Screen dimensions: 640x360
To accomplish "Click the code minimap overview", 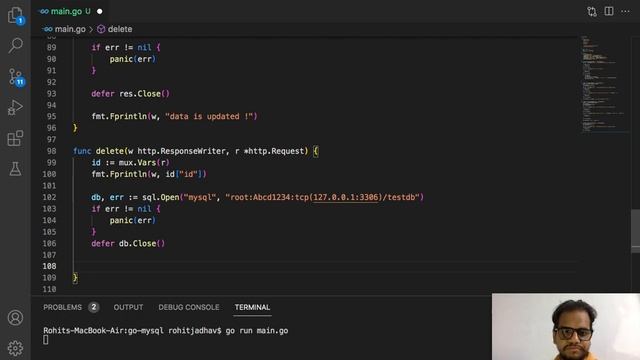I will pos(604,84).
